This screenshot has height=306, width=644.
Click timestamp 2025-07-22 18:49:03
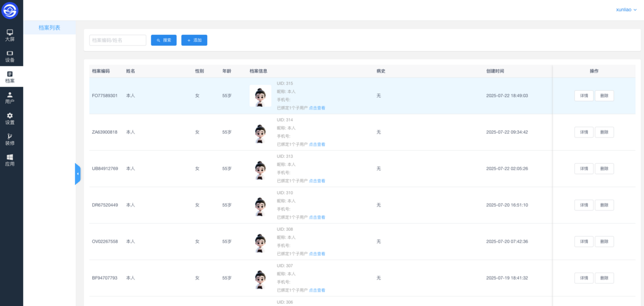507,96
